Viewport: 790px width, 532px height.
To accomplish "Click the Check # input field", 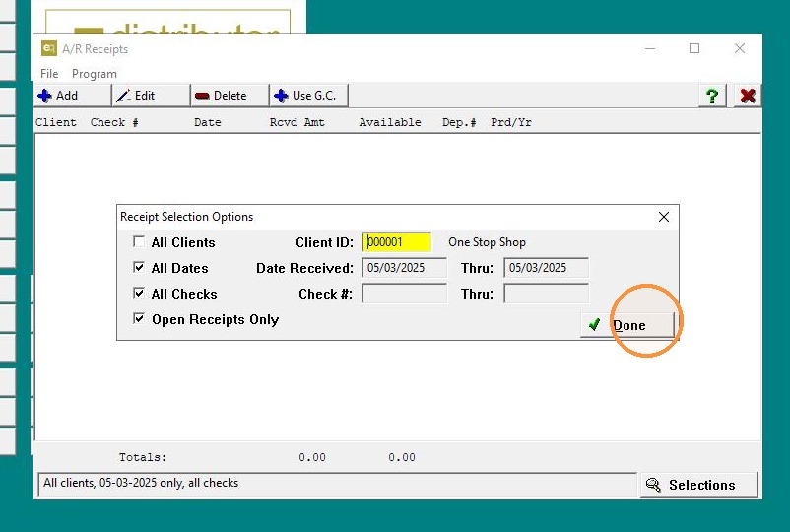I will [x=404, y=294].
